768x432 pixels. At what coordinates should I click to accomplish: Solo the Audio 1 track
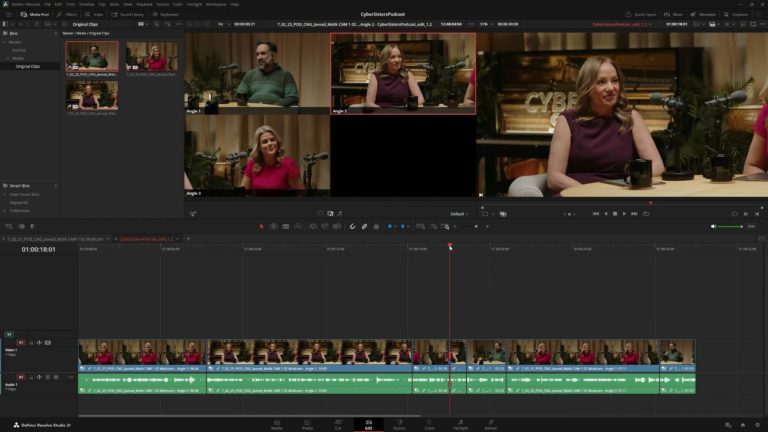[48, 377]
